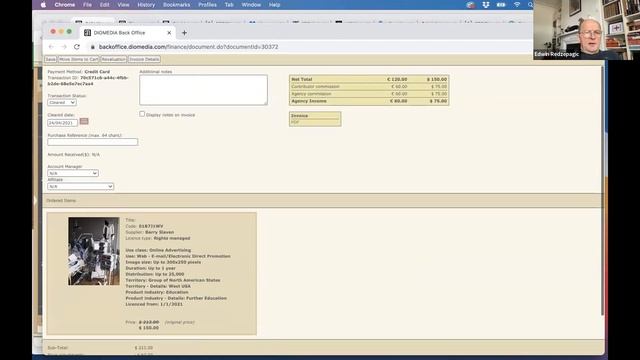Viewport: 640px width, 360px height.
Task: Open the Bookmarks menu
Action: 176,5
